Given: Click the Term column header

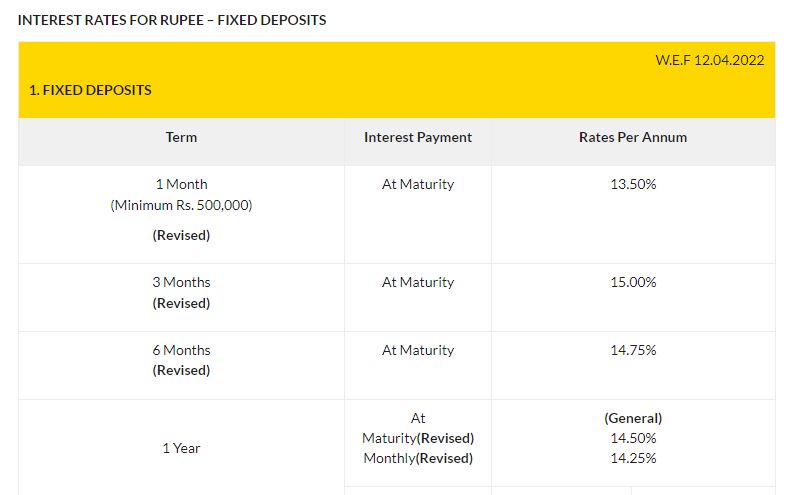Looking at the screenshot, I should point(181,137).
